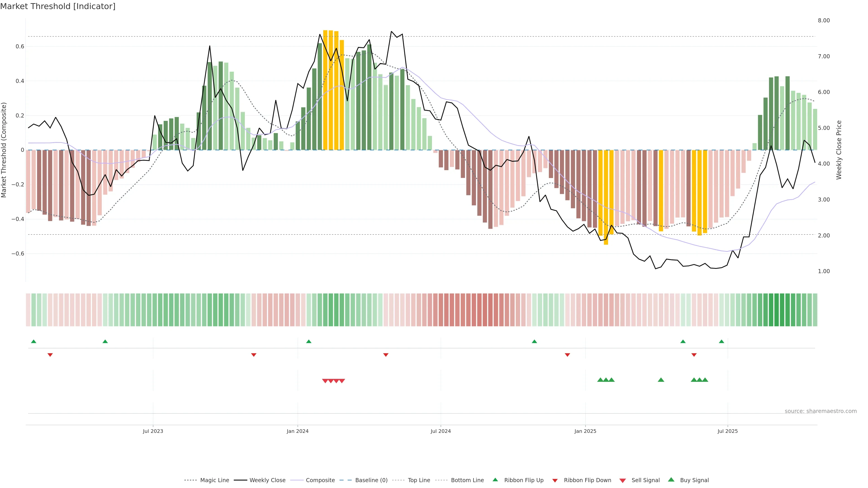Image resolution: width=868 pixels, height=488 pixels.
Task: Click the Ribbon Flip Down legend icon
Action: click(x=555, y=480)
